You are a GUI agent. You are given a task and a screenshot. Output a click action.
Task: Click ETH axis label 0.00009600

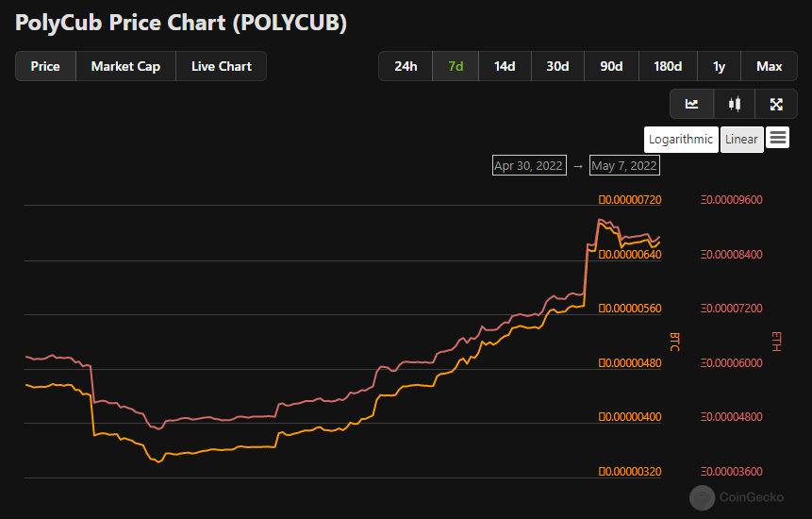point(732,200)
